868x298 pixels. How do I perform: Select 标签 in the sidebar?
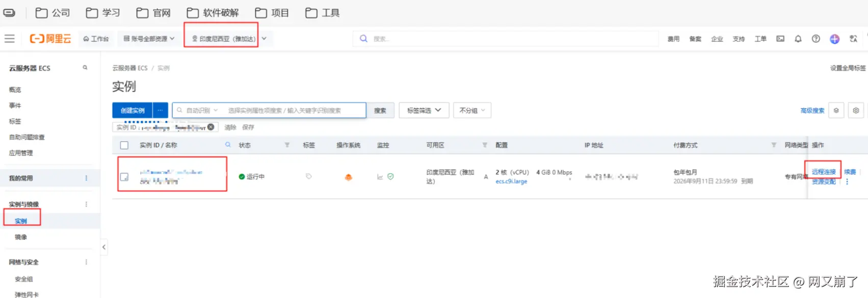15,121
